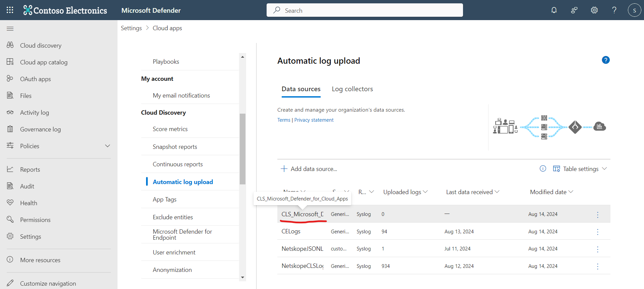The image size is (644, 289).
Task: Click the Activity log glasses icon
Action: tap(10, 112)
